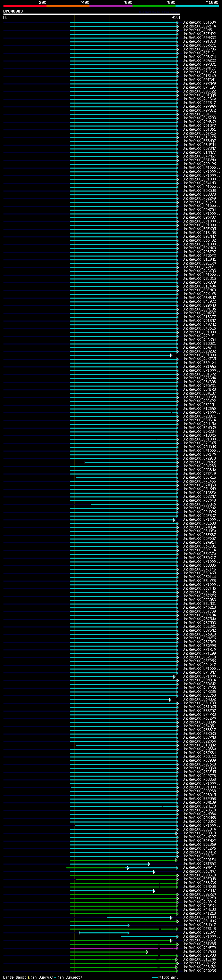Select hit UniRef100_A8E6B8
Viewport: 222px width, 980px height.
199,524
